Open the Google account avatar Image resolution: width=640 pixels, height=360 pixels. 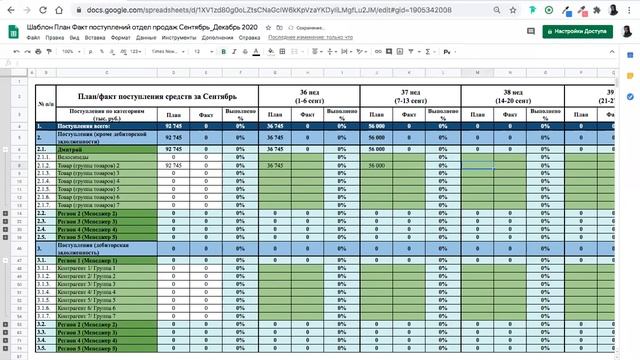pos(627,31)
